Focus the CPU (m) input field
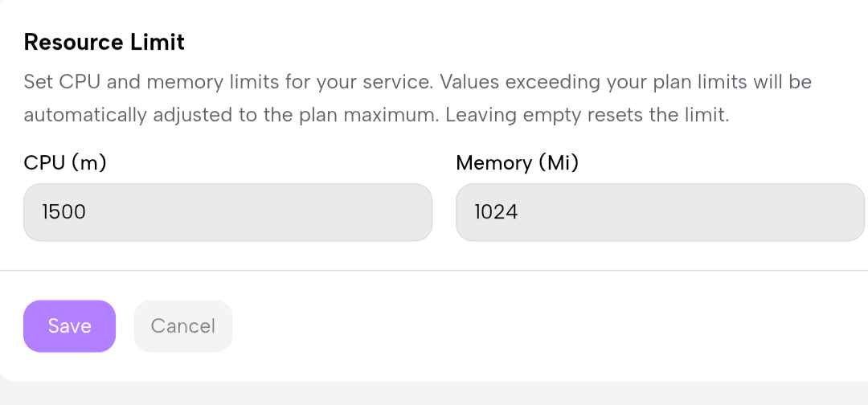Screen dimensions: 868x405 227,212
